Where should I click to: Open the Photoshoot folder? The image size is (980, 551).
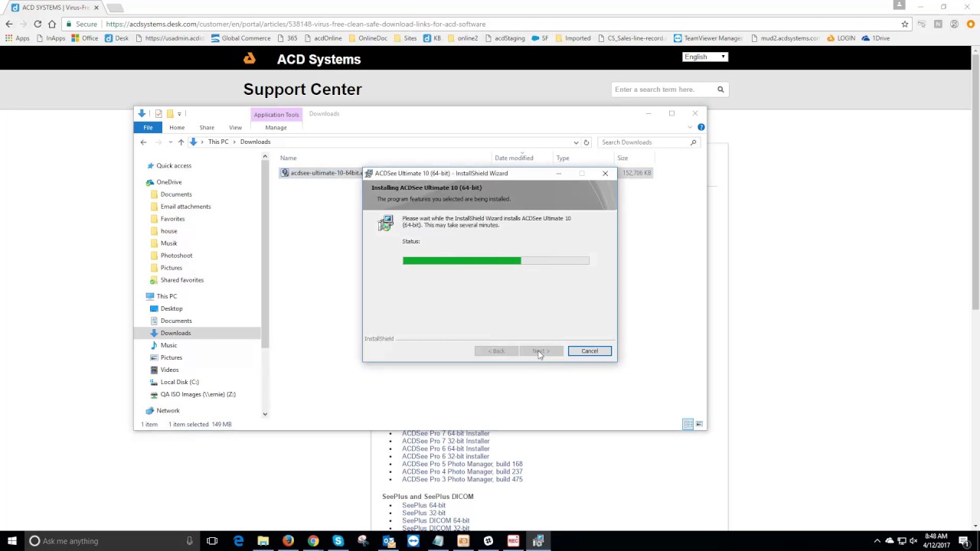pyautogui.click(x=176, y=256)
